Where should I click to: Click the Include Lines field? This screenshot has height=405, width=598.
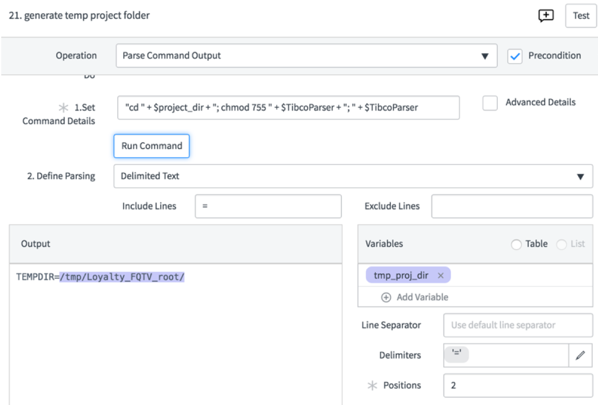(x=268, y=206)
